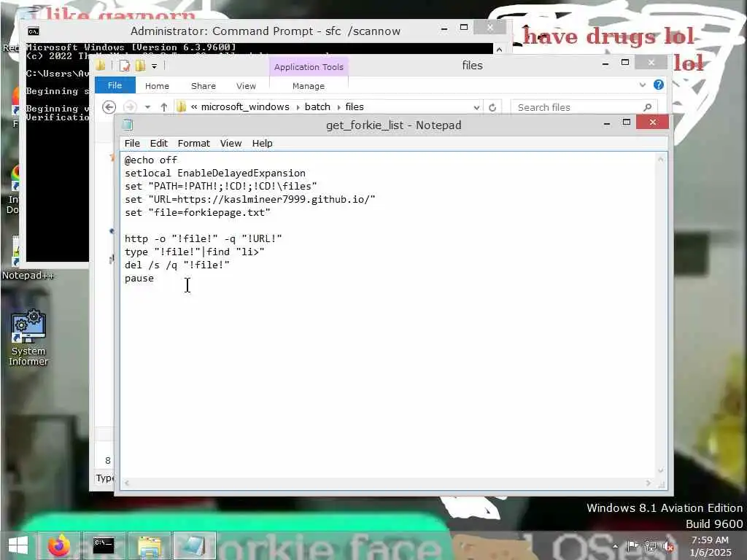Viewport: 747px width, 560px height.
Task: Minimize the Command Prompt window
Action: tap(444, 28)
